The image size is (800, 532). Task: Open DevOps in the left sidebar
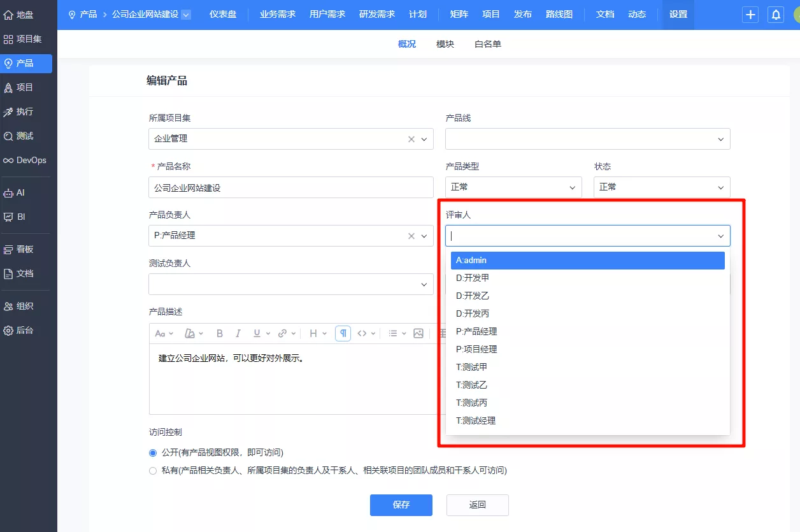click(x=26, y=160)
